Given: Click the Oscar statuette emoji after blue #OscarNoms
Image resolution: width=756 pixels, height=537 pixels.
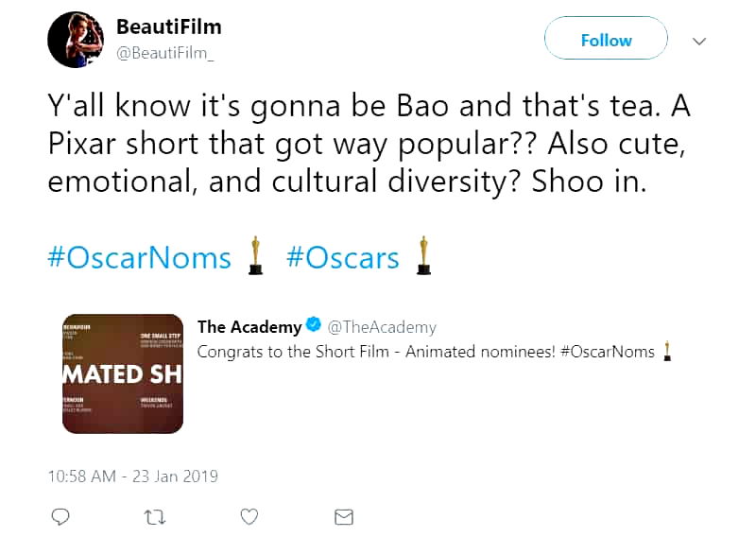Looking at the screenshot, I should 255,255.
